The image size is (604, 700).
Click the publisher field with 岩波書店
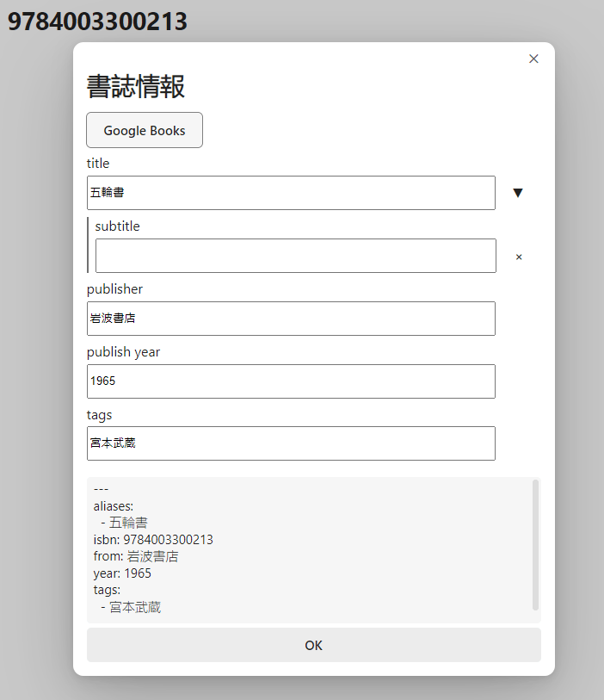click(291, 319)
